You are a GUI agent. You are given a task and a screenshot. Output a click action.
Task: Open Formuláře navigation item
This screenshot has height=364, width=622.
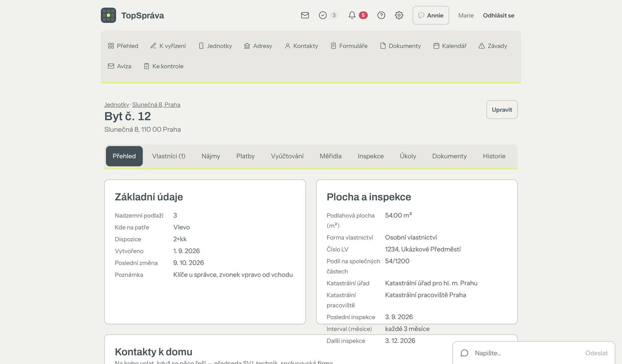click(x=349, y=46)
